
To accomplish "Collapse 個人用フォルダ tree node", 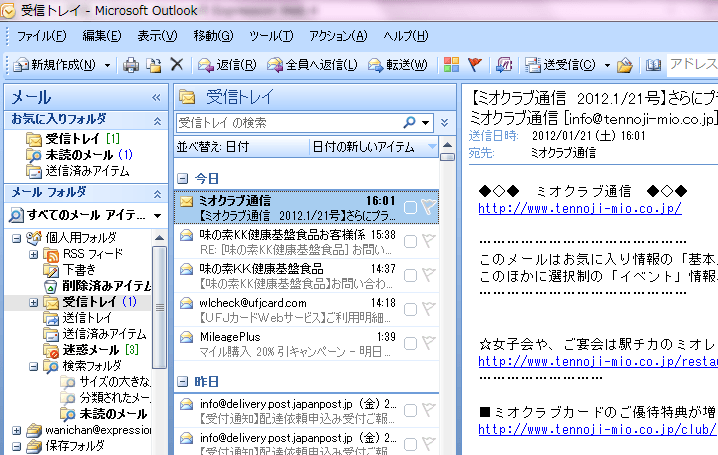I will tap(16, 238).
